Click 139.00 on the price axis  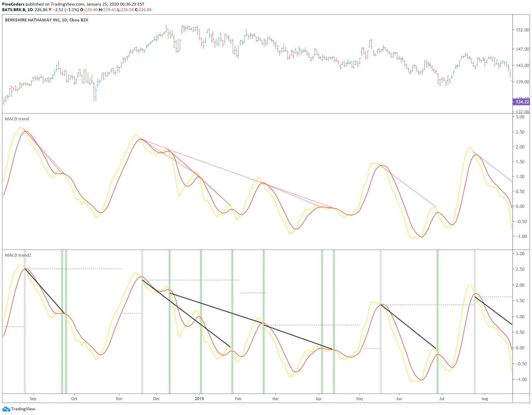(522, 82)
